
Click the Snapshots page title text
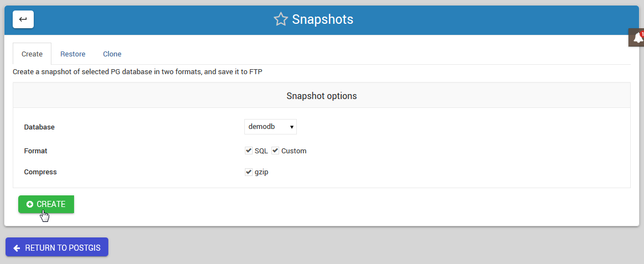[322, 19]
